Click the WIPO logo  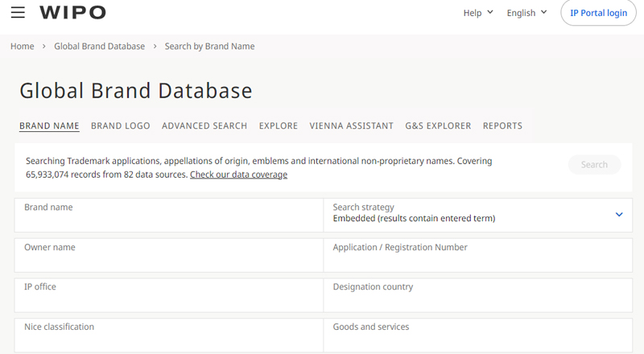pos(72,12)
